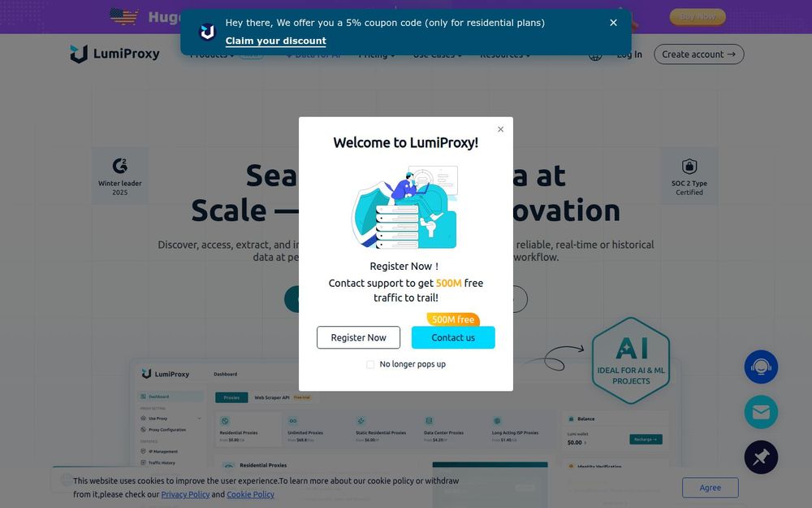Close the Welcome to LumiProxy popup
Viewport: 812px width, 508px height.
tap(500, 129)
